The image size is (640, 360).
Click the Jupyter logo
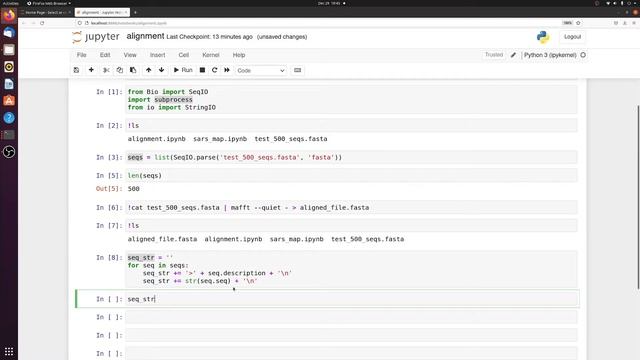96,37
